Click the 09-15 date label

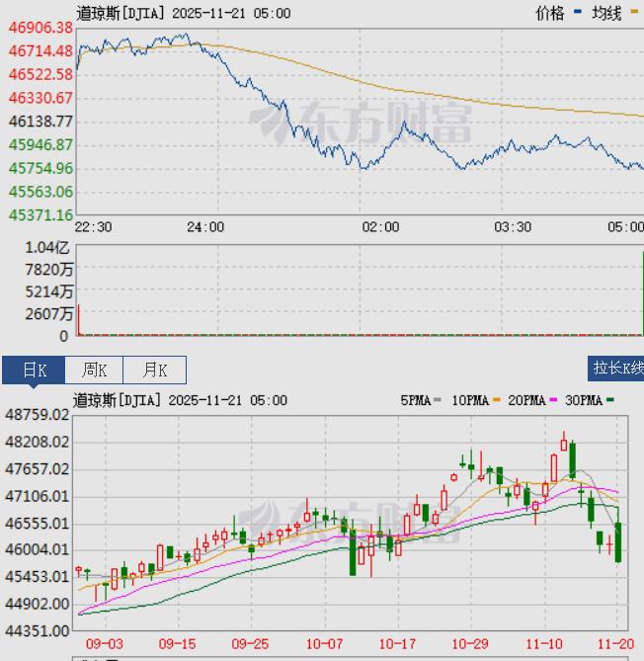point(177,644)
